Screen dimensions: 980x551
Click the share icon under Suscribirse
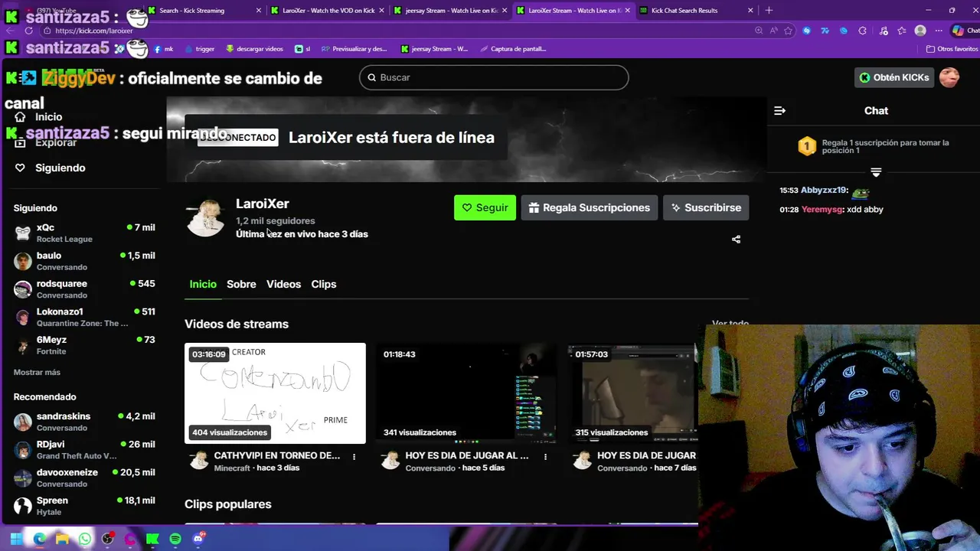click(x=736, y=240)
